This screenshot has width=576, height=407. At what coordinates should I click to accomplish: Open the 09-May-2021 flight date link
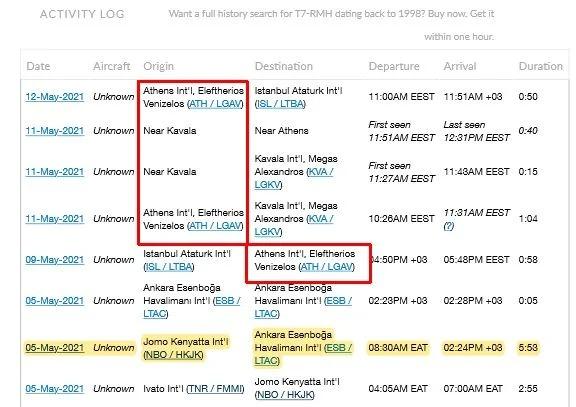[x=55, y=260]
